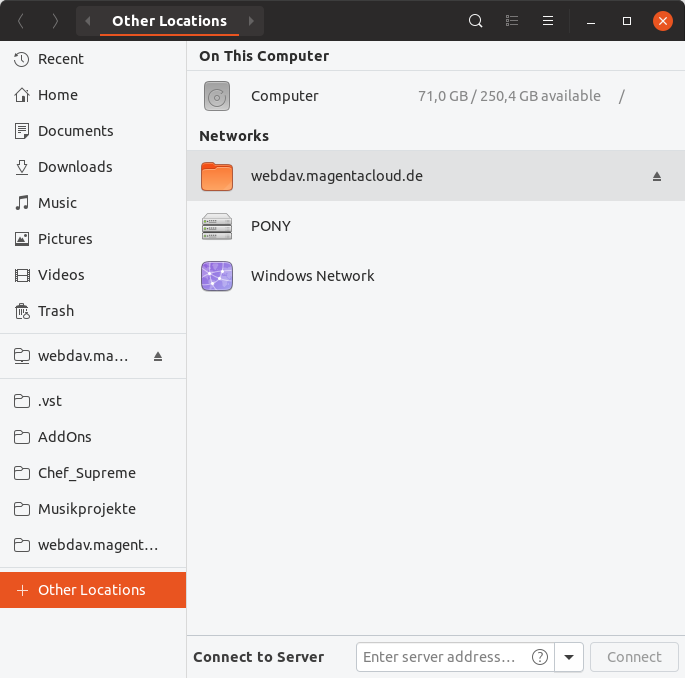Go forward with the forward arrow
685x678 pixels.
55,21
